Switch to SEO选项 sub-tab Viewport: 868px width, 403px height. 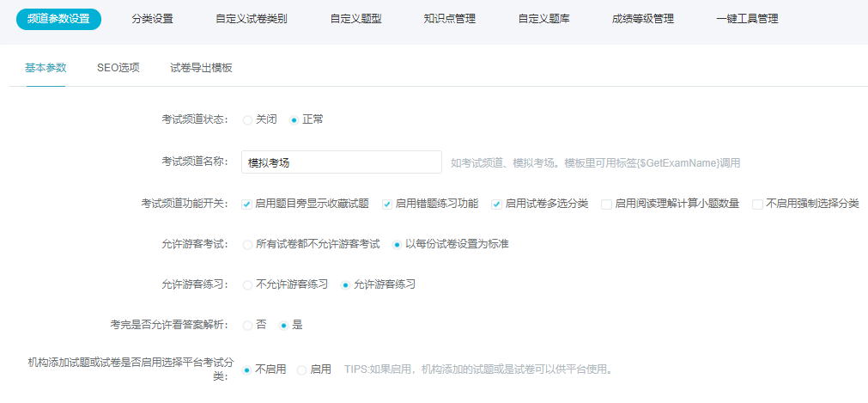pos(118,67)
